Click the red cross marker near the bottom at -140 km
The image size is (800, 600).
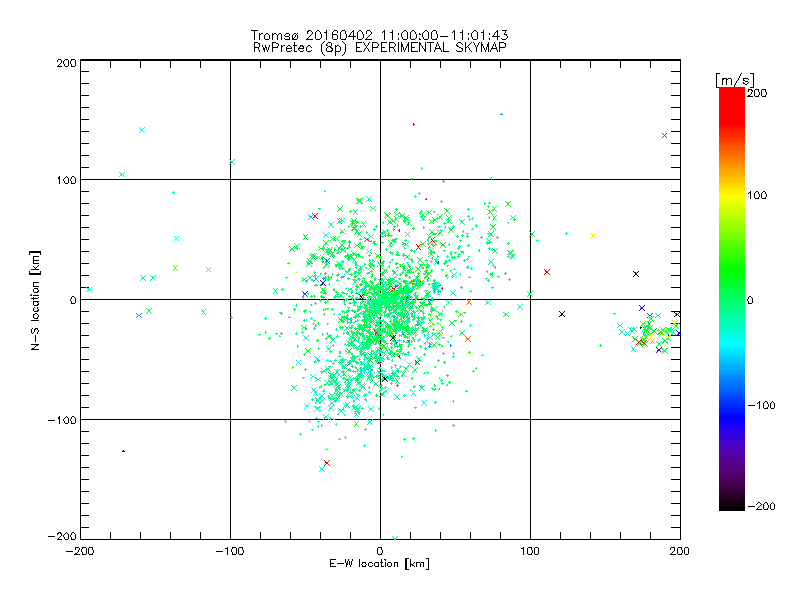pyautogui.click(x=327, y=463)
